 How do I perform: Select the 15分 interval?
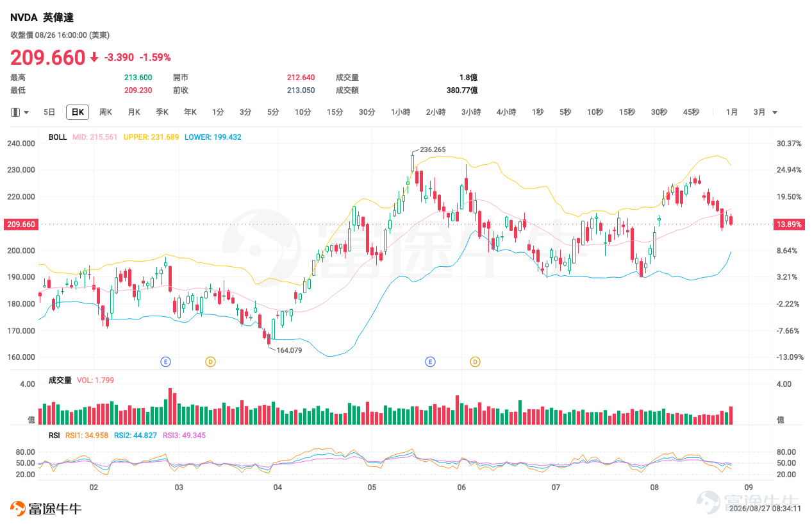pyautogui.click(x=335, y=112)
